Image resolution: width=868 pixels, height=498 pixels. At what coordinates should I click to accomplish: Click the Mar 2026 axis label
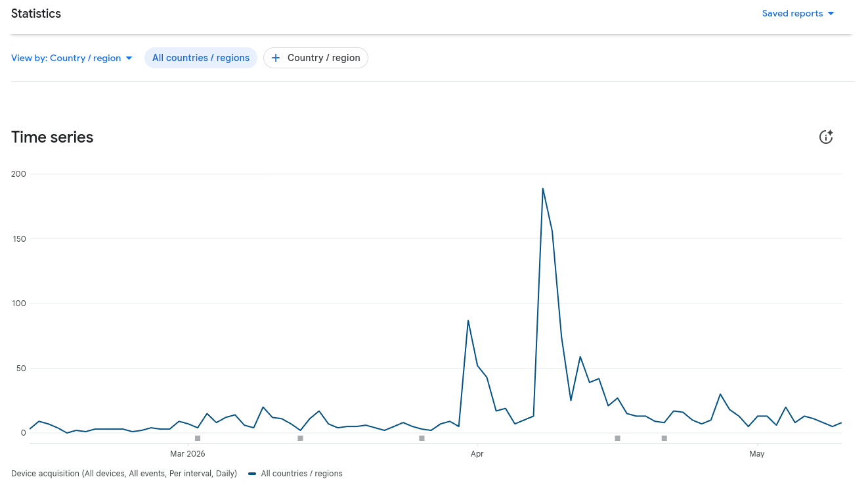[188, 454]
